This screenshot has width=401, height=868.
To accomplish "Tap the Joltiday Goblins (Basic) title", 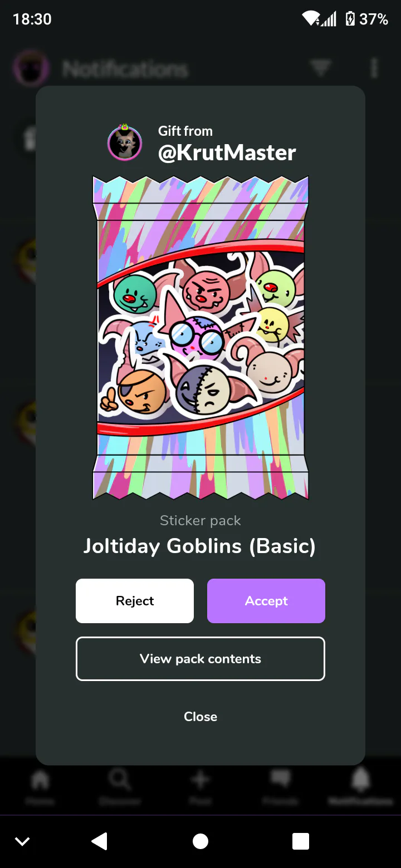I will (x=200, y=546).
